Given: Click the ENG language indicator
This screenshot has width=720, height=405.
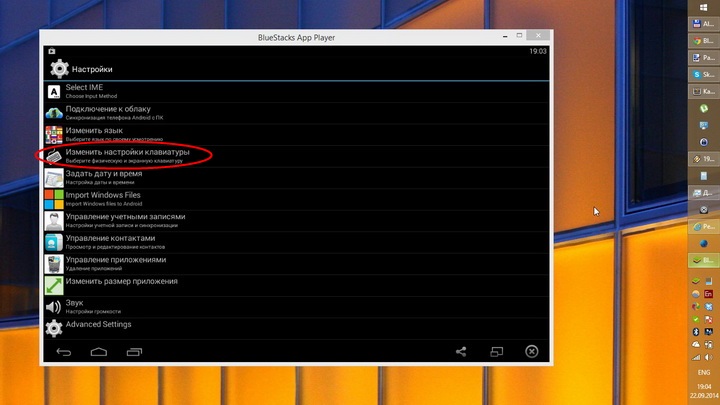Looking at the screenshot, I should click(x=704, y=372).
